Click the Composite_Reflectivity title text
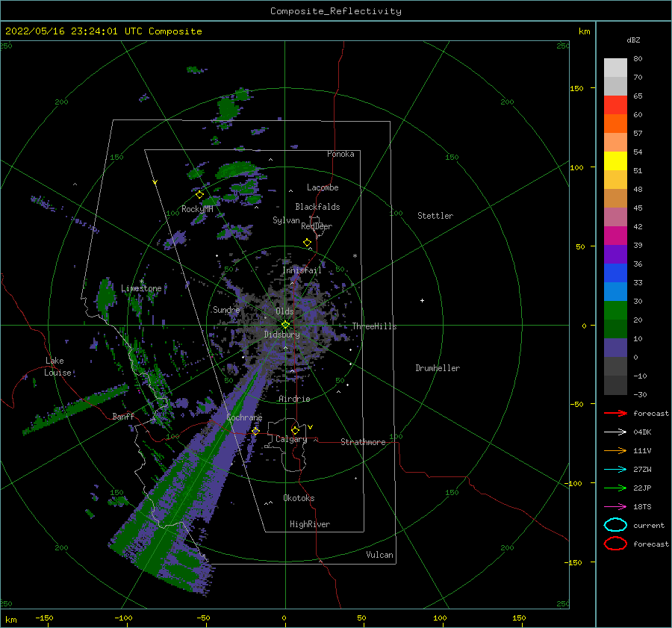This screenshot has height=628, width=672. (336, 11)
